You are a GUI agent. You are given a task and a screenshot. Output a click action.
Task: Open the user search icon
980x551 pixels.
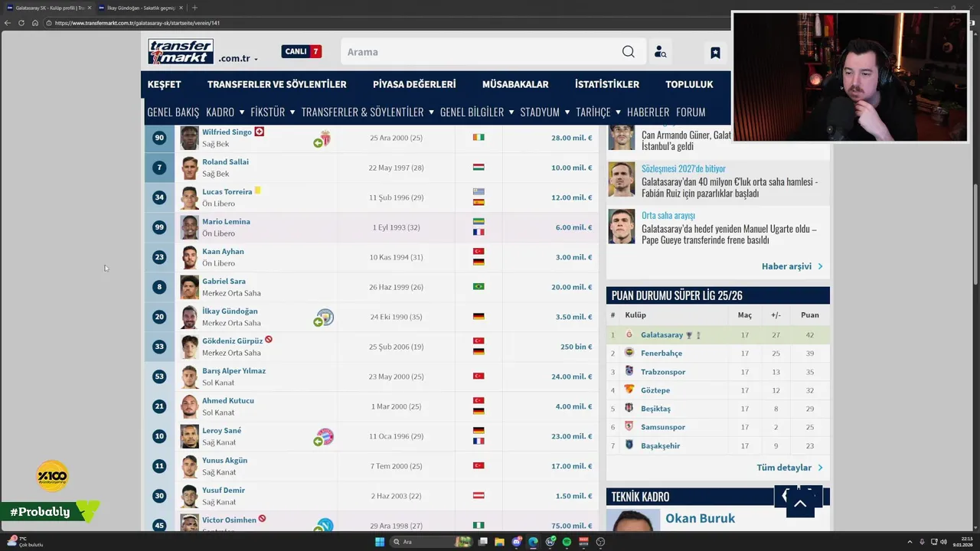(660, 52)
